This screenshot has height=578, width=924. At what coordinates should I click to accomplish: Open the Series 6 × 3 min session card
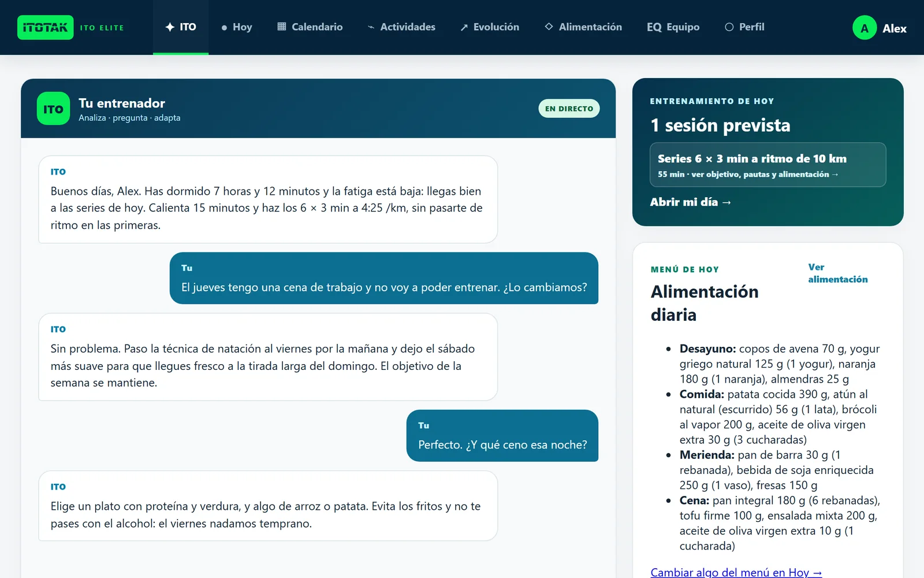[767, 165]
